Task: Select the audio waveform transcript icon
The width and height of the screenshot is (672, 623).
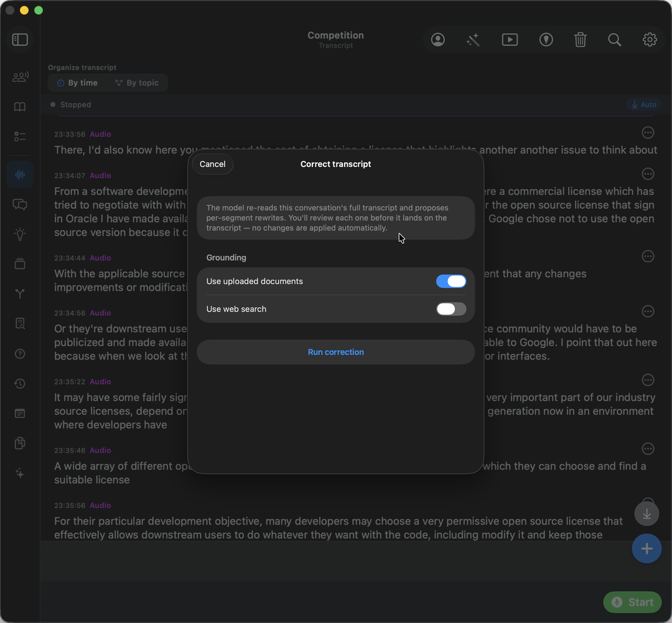Action: point(20,174)
